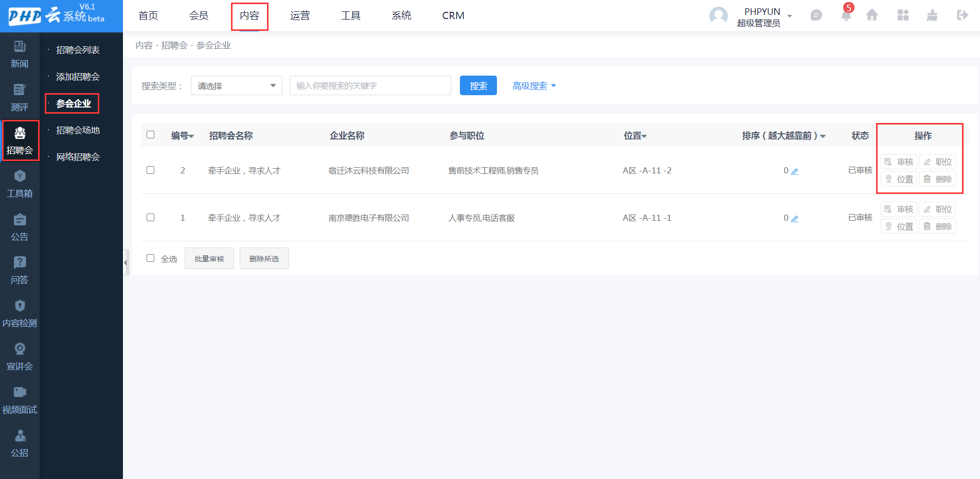Viewport: 980px width, 479px height.
Task: Edit sort value pencil for 宿迁沐云科技有限公司
Action: click(x=795, y=171)
